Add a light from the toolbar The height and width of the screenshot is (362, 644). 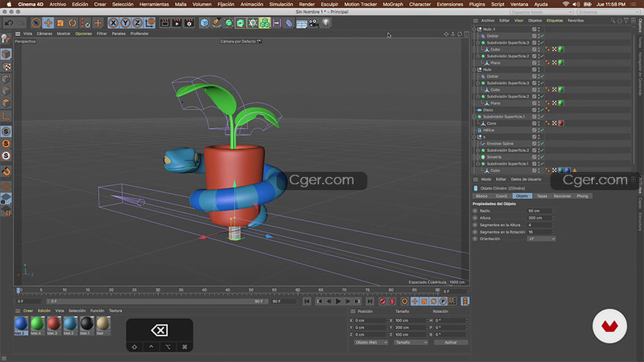[x=326, y=23]
